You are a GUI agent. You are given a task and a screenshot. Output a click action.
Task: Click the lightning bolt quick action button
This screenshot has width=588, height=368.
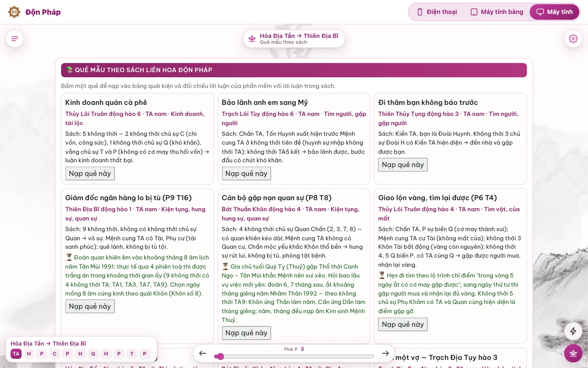click(573, 331)
